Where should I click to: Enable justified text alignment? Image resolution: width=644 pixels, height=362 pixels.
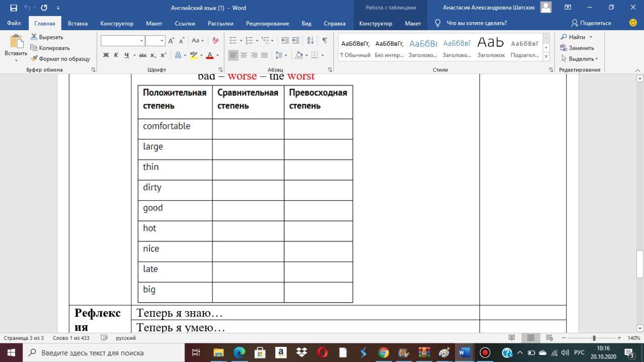point(265,55)
